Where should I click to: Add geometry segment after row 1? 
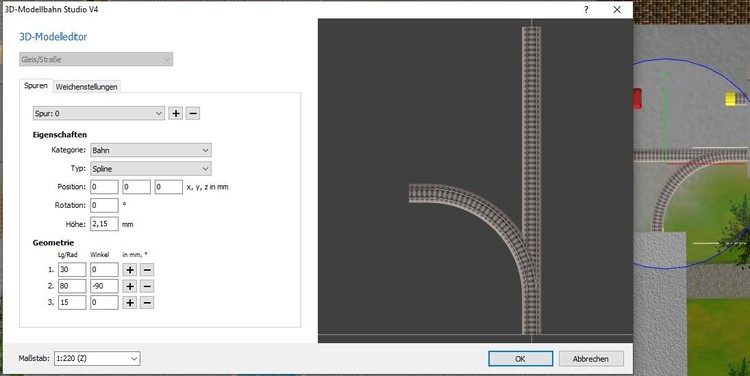(130, 270)
